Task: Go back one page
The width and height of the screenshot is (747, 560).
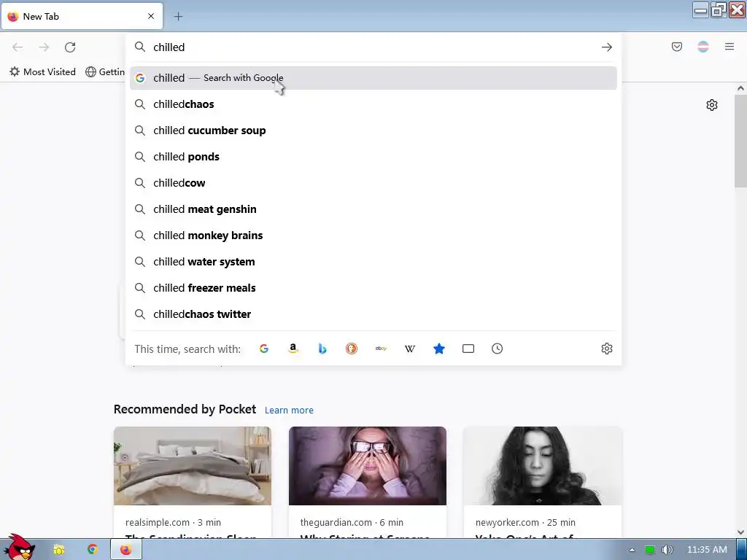Action: point(18,47)
